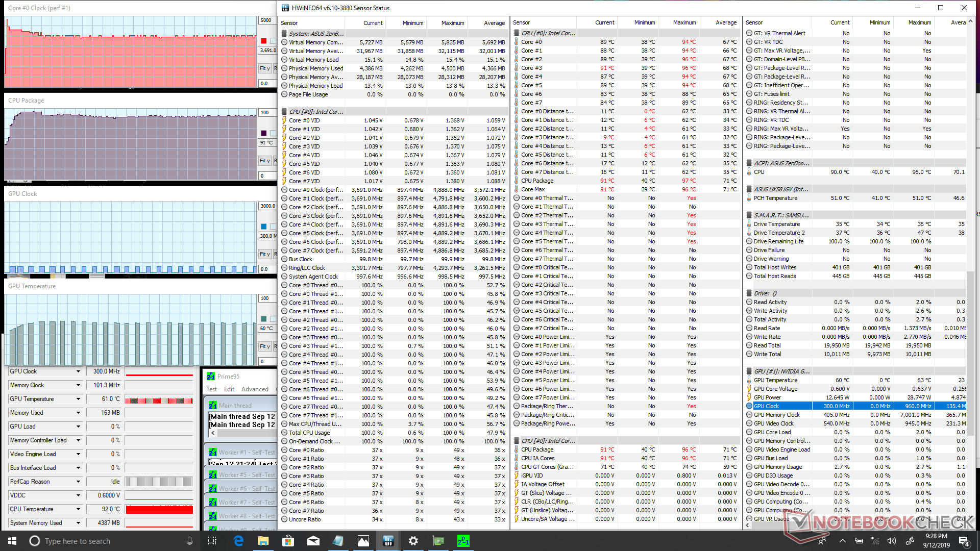Expand the GPU Temperature sensor dropdown
This screenshot has height=551, width=980.
[x=78, y=399]
